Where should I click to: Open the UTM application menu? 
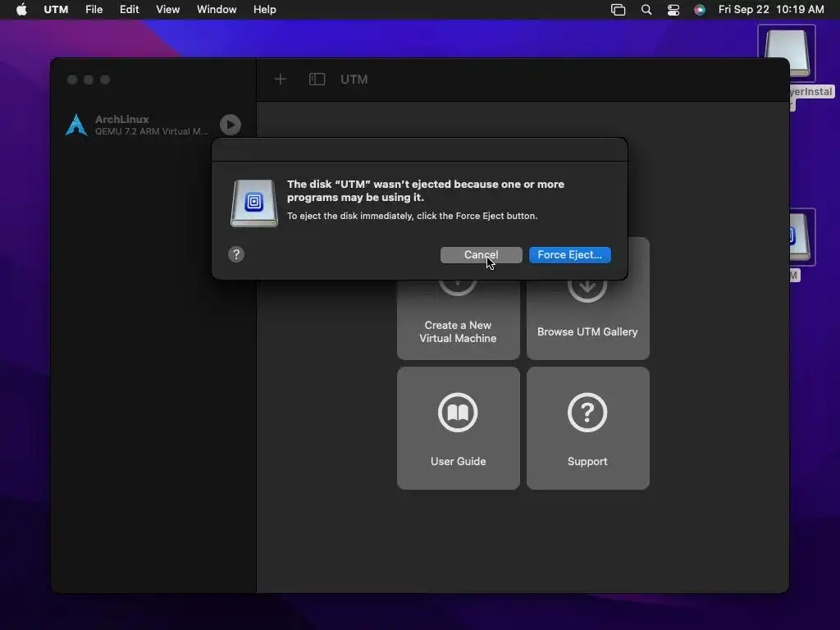[56, 10]
